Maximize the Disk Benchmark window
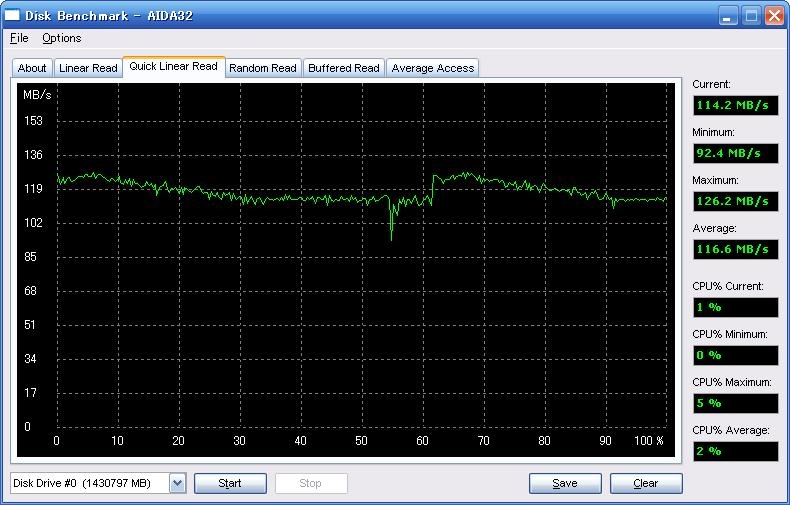790x505 pixels. [751, 15]
